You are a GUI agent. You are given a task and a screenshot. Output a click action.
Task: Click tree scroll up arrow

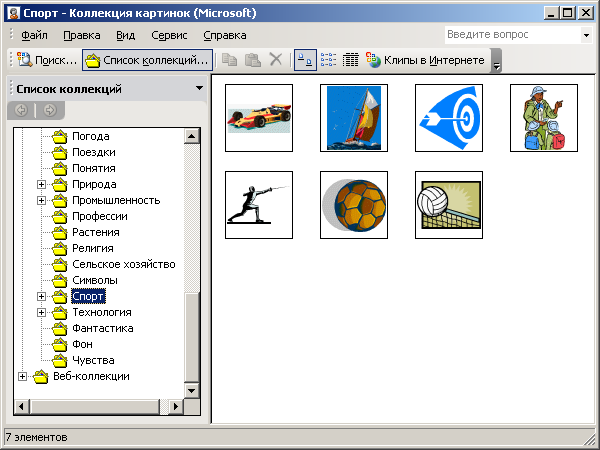(x=192, y=136)
